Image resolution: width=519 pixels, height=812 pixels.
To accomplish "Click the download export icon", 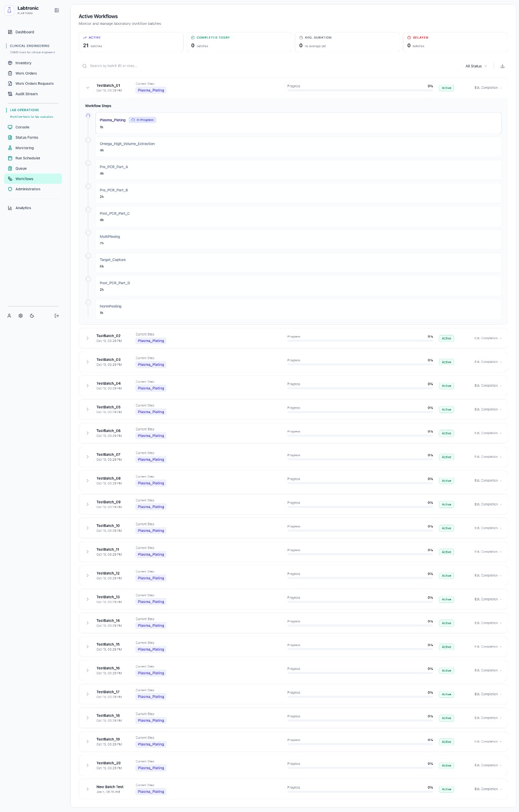I will pyautogui.click(x=502, y=66).
